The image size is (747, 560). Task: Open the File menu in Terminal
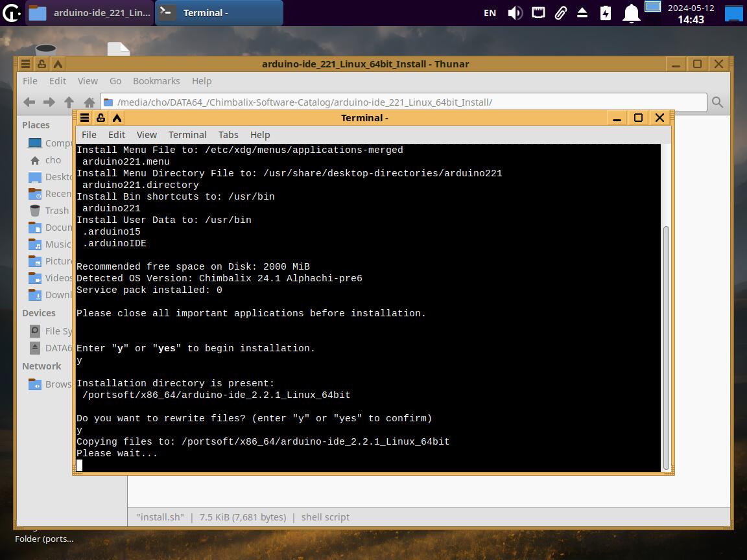[x=89, y=135]
